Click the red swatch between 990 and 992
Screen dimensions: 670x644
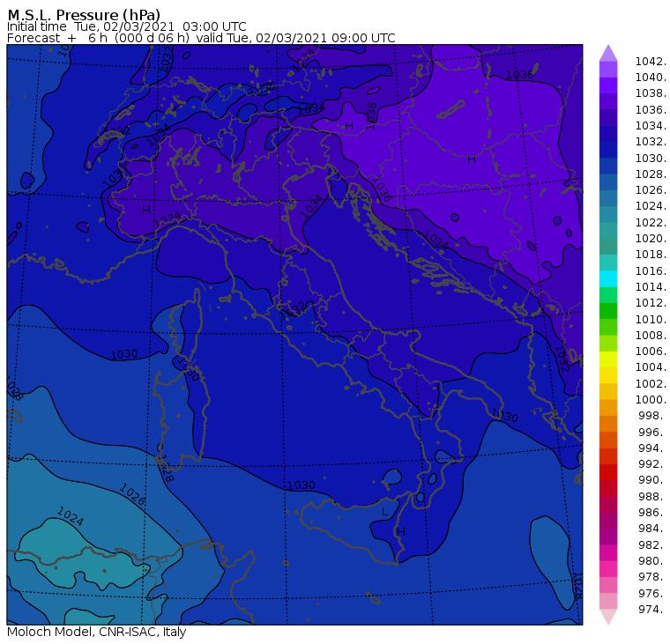coord(608,472)
